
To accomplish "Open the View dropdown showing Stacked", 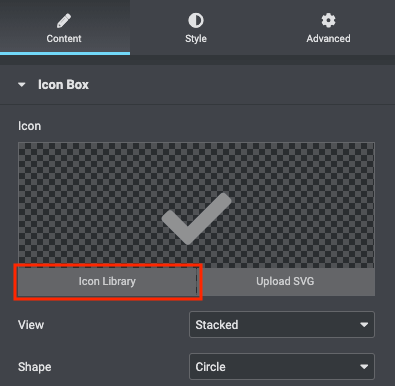I will (x=282, y=325).
